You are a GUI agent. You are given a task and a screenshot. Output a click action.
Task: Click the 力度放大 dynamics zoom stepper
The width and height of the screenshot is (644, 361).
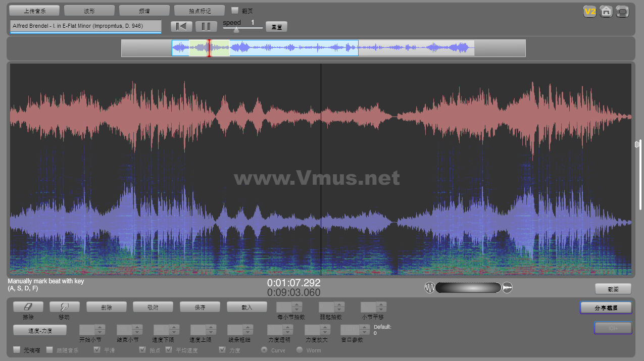[318, 330]
